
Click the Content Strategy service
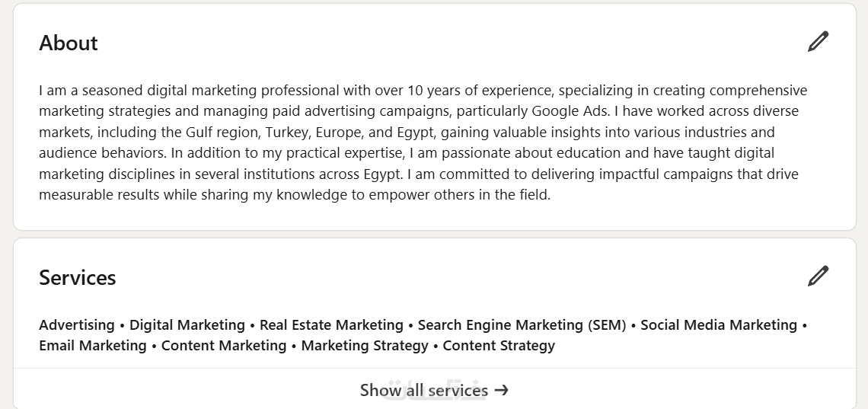coord(499,346)
